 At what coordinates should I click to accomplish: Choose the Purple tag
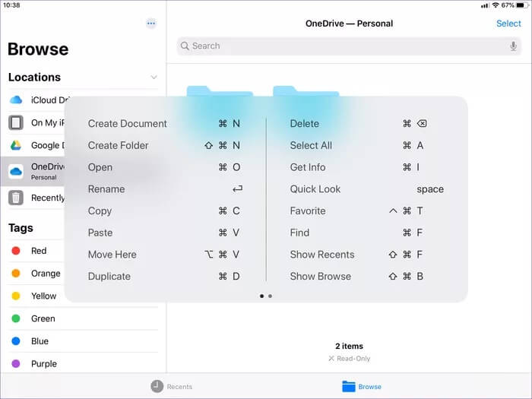pos(83,363)
